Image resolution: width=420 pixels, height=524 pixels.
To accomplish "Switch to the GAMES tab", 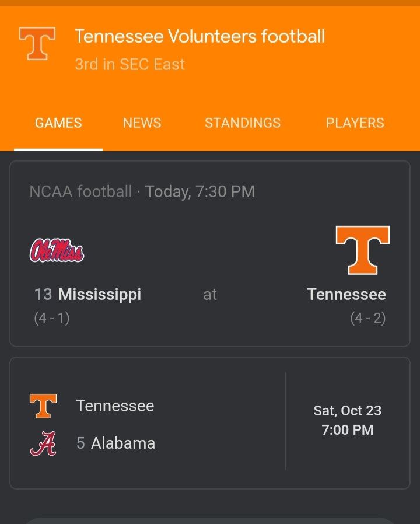I will (x=58, y=123).
